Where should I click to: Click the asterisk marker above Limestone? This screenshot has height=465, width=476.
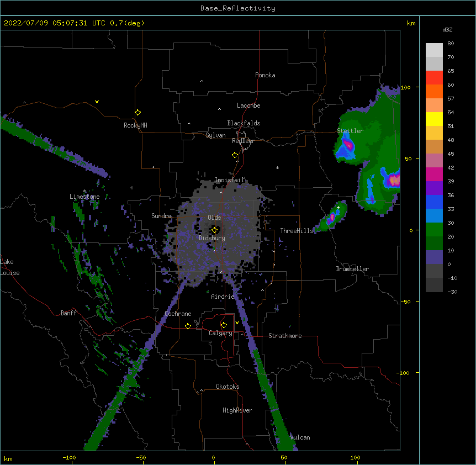(84, 191)
